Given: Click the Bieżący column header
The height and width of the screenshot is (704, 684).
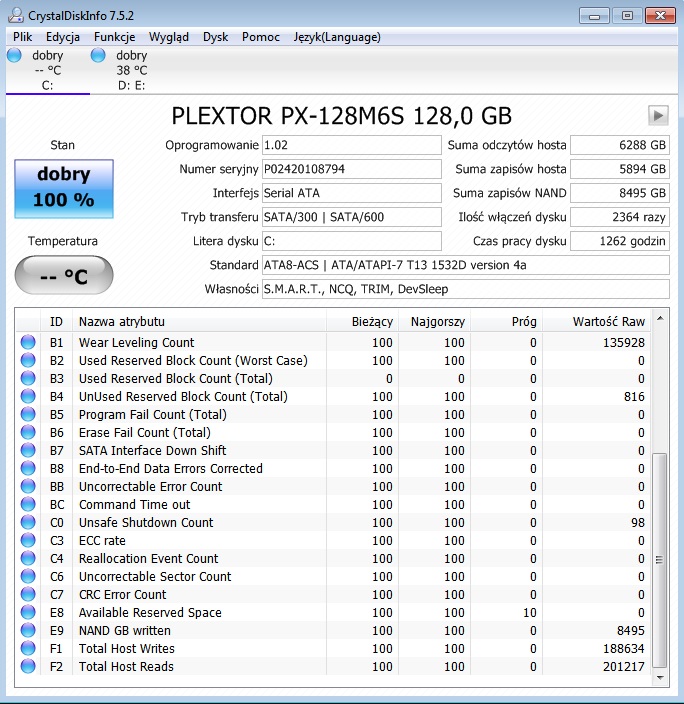Looking at the screenshot, I should click(x=362, y=321).
